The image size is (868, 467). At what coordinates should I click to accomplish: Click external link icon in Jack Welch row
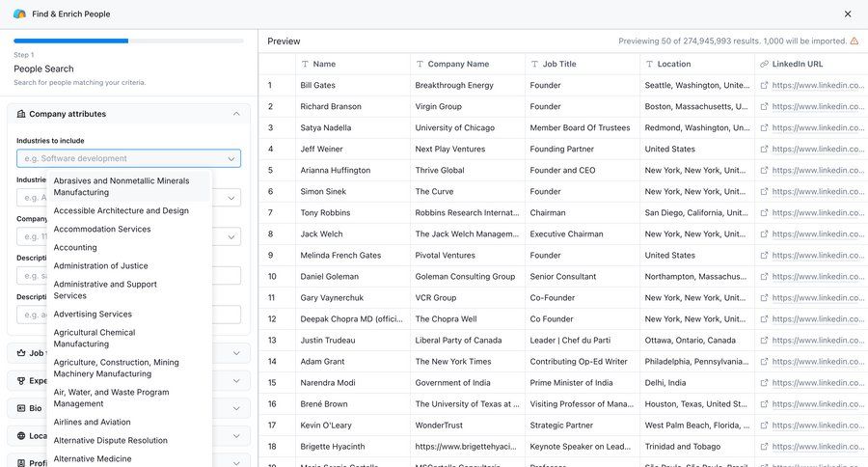tap(764, 233)
